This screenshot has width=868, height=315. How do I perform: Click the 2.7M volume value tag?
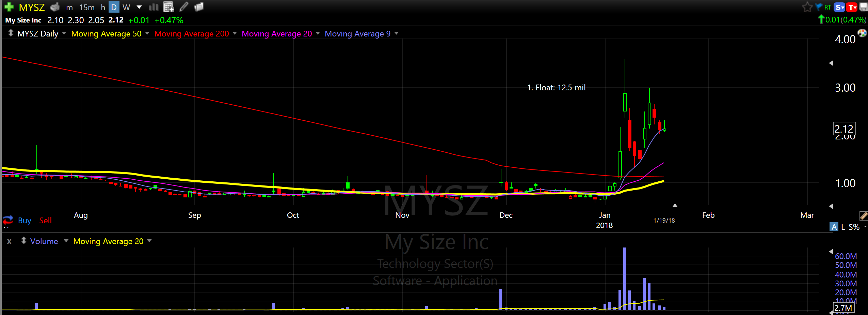[843, 308]
